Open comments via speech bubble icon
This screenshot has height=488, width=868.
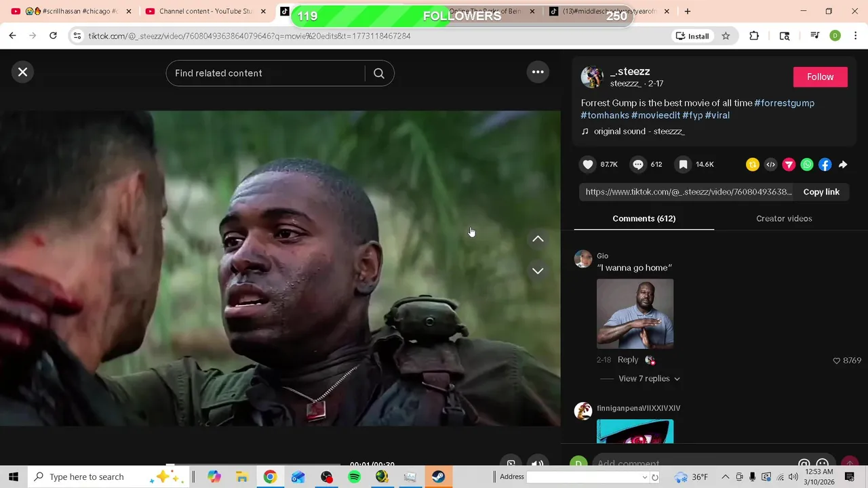click(638, 164)
